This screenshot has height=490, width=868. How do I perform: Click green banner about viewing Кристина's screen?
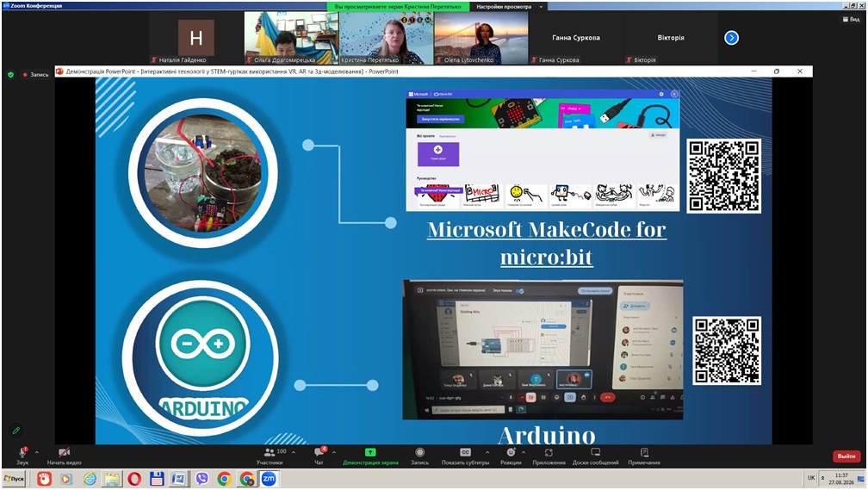point(398,7)
